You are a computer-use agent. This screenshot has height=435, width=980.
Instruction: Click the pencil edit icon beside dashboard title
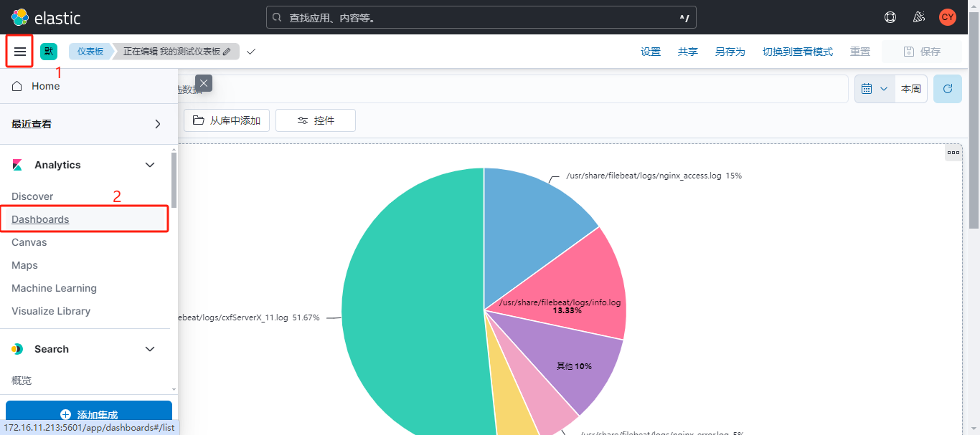(227, 52)
